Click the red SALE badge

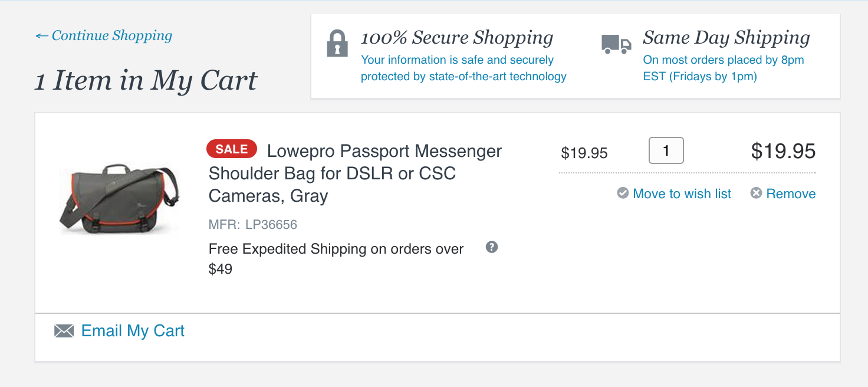coord(232,149)
